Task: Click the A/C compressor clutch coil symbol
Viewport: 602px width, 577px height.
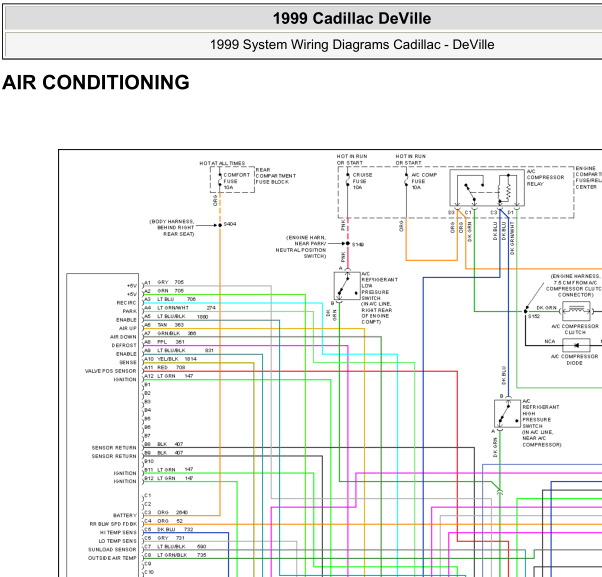Action: [x=576, y=311]
